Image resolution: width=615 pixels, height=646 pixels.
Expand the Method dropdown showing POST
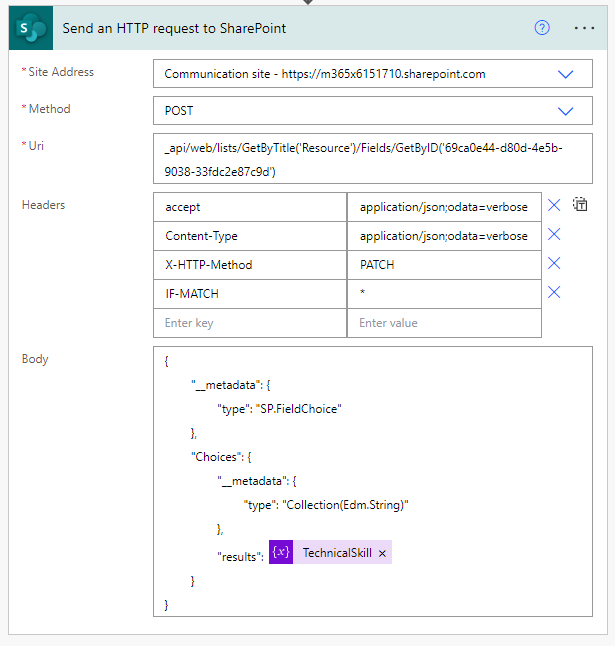[565, 111]
